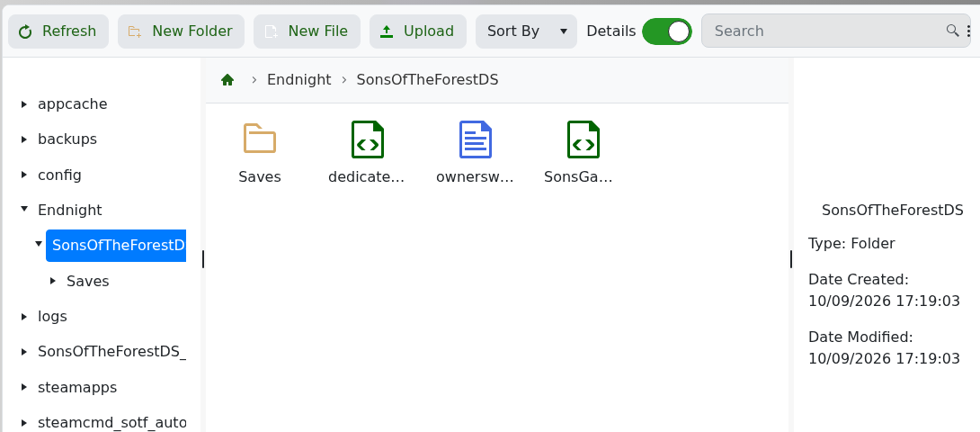Navigate to Endnight in breadcrumb
Image resolution: width=980 pixels, height=432 pixels.
tap(298, 80)
